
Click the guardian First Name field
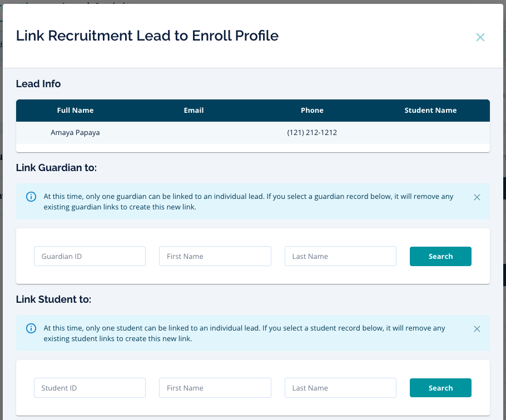[215, 257]
